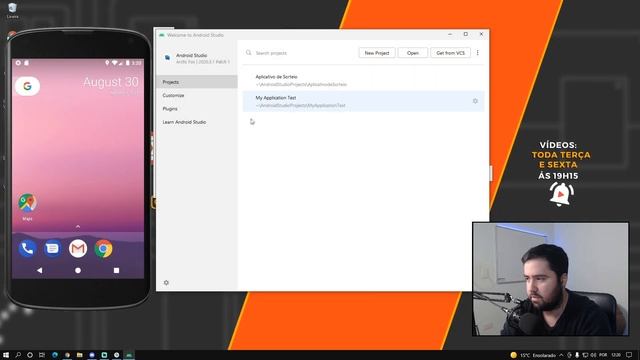Click the Cortana circle on taskbar
The width and height of the screenshot is (640, 360).
(x=30, y=355)
